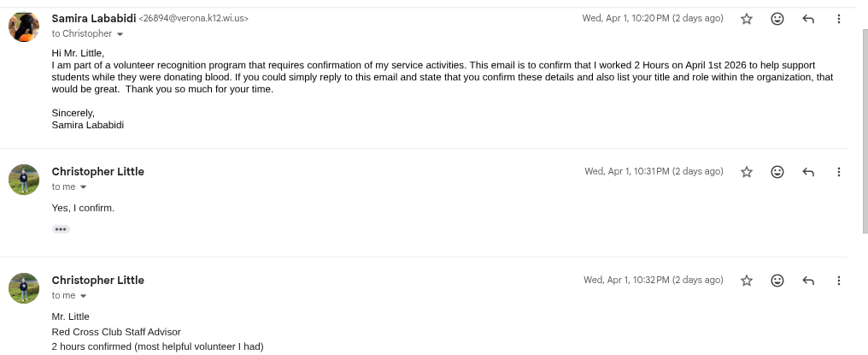Expand recipient details under Samira Lababidi
The width and height of the screenshot is (868, 355).
120,34
